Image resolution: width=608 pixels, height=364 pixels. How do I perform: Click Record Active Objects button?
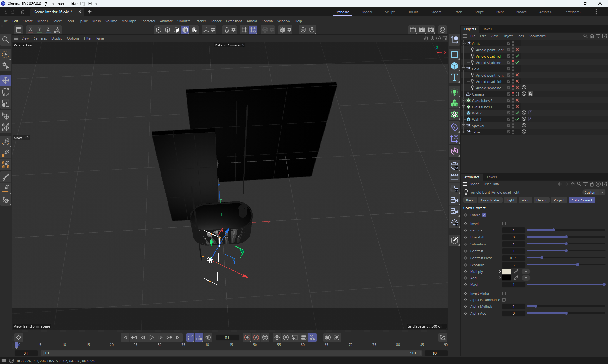[247, 337]
